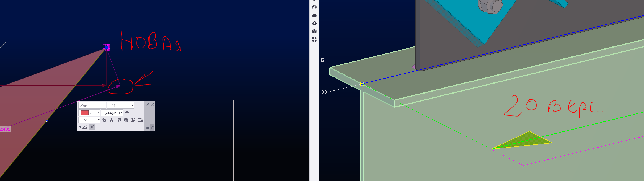Screen dimensions: 644x181
Task: Select the paintbrush copy-properties tool
Action: click(112, 120)
